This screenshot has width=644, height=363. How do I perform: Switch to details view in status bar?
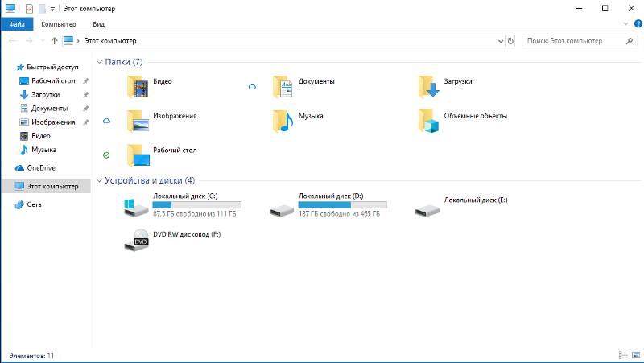pos(623,355)
